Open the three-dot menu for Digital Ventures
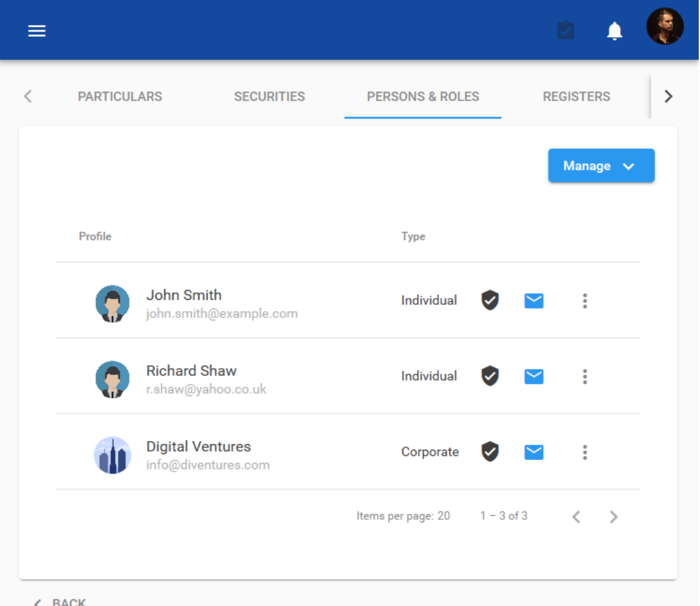700x606 pixels. pos(584,452)
